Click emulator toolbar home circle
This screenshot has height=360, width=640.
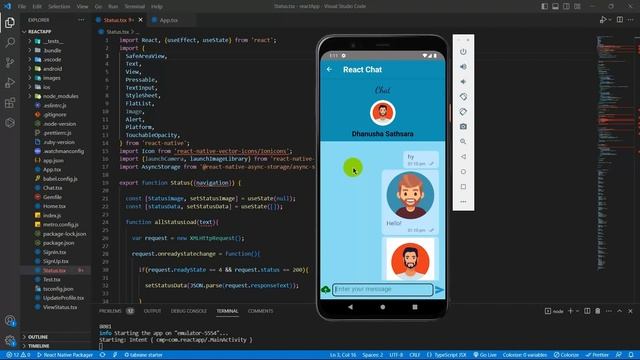463,172
